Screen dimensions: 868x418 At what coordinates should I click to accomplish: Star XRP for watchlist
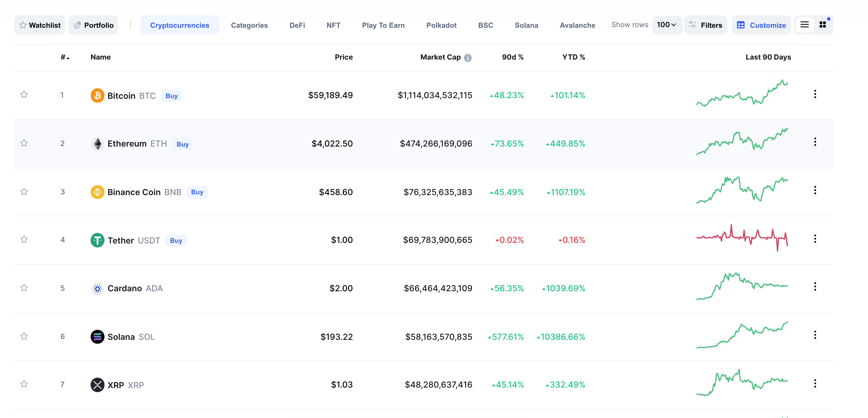[24, 384]
